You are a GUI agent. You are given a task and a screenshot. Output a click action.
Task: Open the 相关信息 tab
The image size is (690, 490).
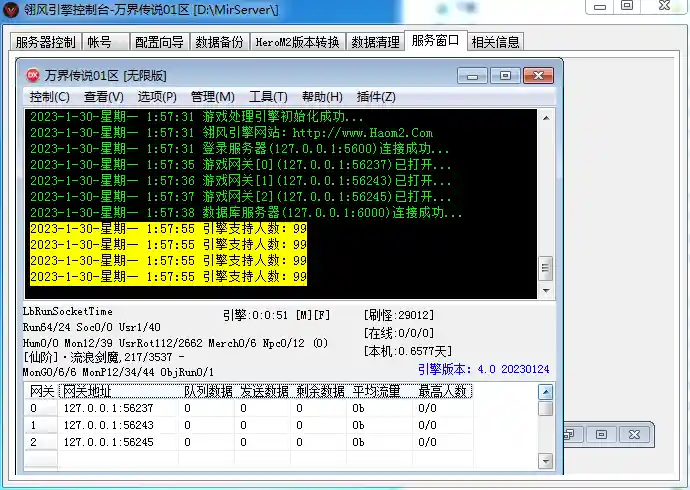[495, 42]
